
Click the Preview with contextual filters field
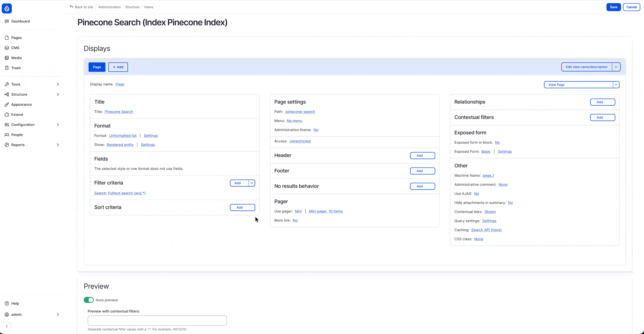click(157, 320)
